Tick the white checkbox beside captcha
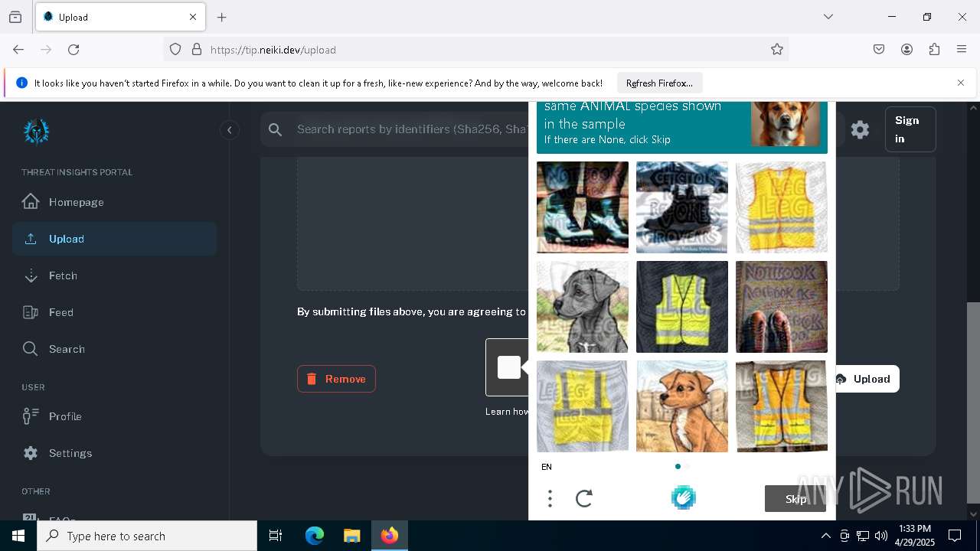Image resolution: width=980 pixels, height=551 pixels. tap(509, 367)
